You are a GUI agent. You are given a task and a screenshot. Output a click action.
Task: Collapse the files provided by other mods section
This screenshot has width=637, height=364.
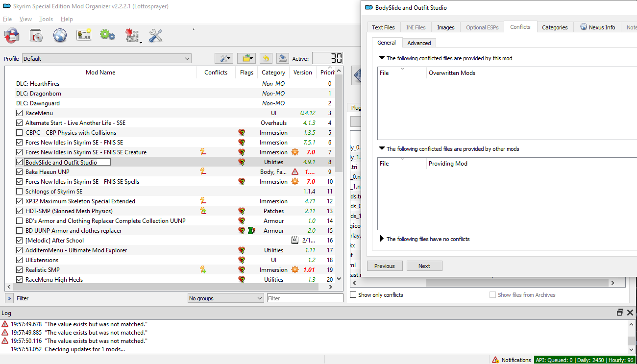pos(382,148)
